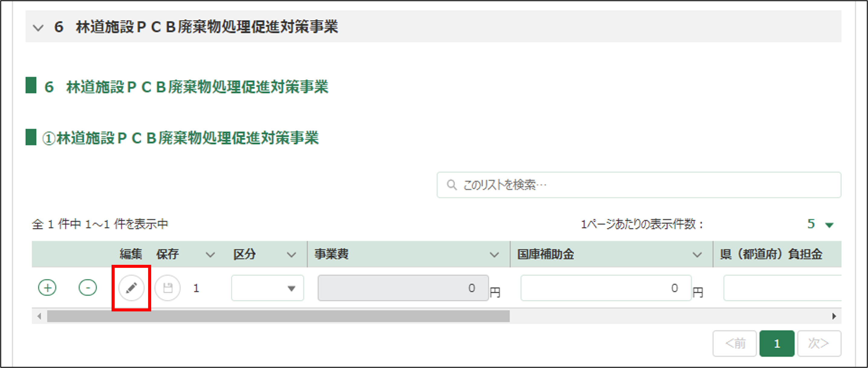The height and width of the screenshot is (368, 868).
Task: Open the 国庫補助金 column header chevron menu
Action: (697, 255)
